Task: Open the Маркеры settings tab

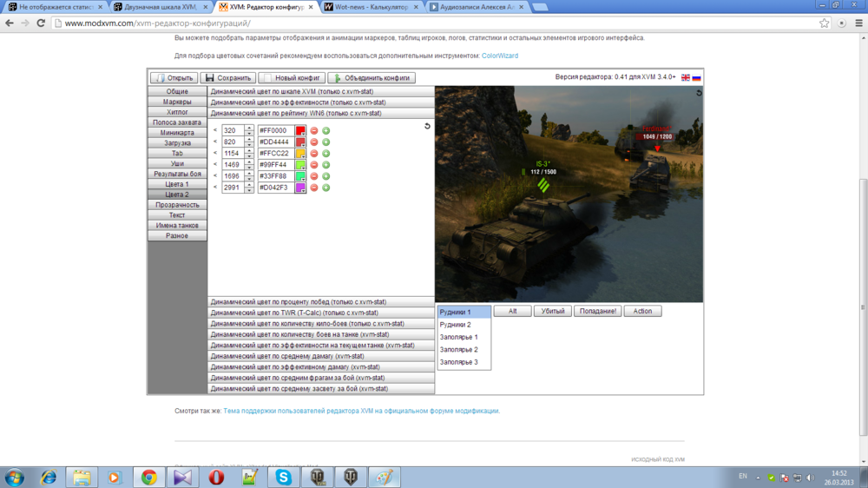Action: (x=177, y=102)
